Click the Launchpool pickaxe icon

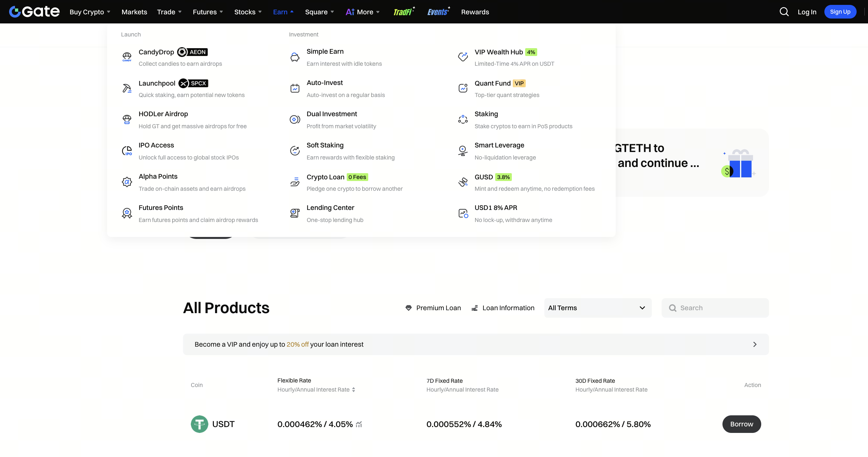pos(127,88)
